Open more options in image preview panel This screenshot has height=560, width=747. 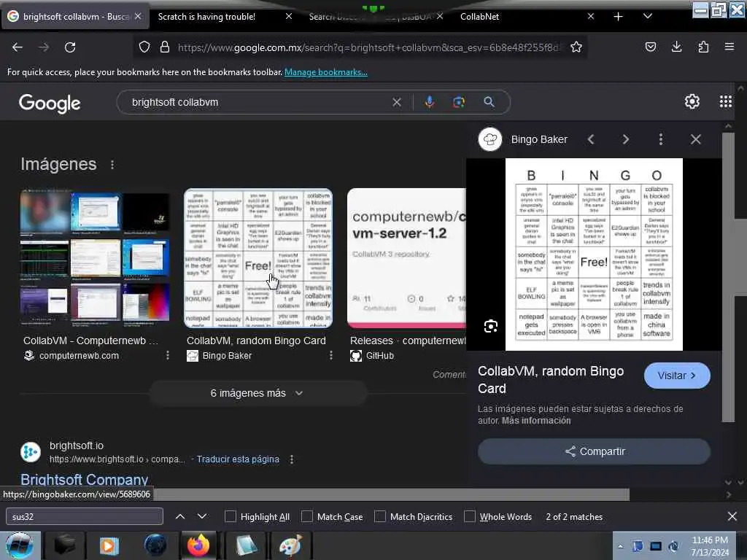pyautogui.click(x=660, y=139)
